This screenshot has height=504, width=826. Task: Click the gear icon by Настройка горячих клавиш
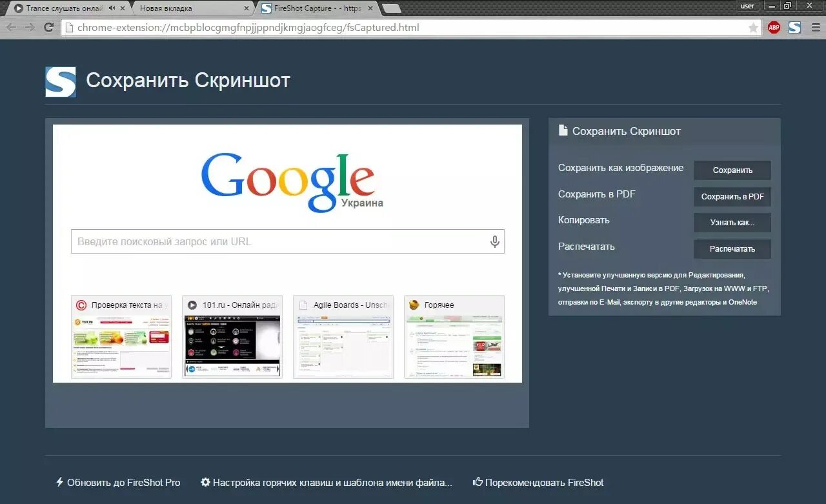205,482
